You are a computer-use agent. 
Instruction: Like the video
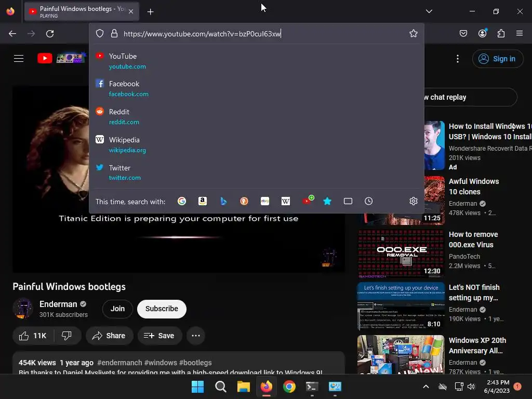pos(33,336)
